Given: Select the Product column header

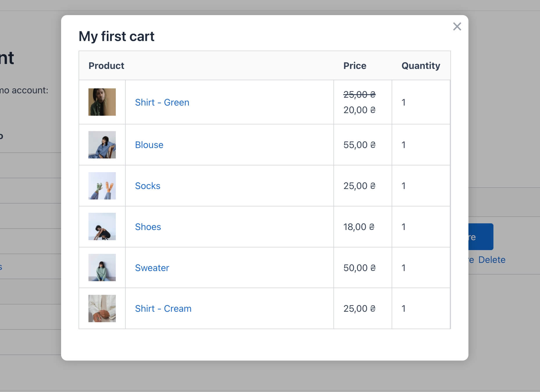Looking at the screenshot, I should pos(106,66).
